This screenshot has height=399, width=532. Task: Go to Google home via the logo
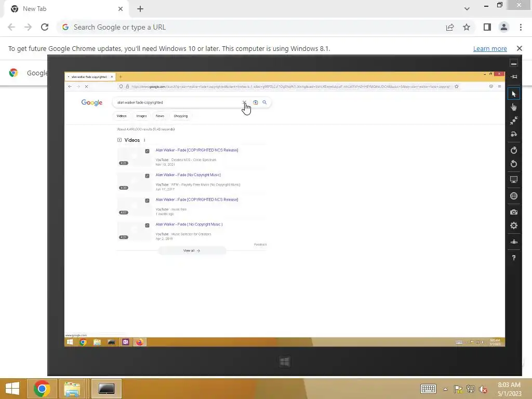[x=91, y=102]
